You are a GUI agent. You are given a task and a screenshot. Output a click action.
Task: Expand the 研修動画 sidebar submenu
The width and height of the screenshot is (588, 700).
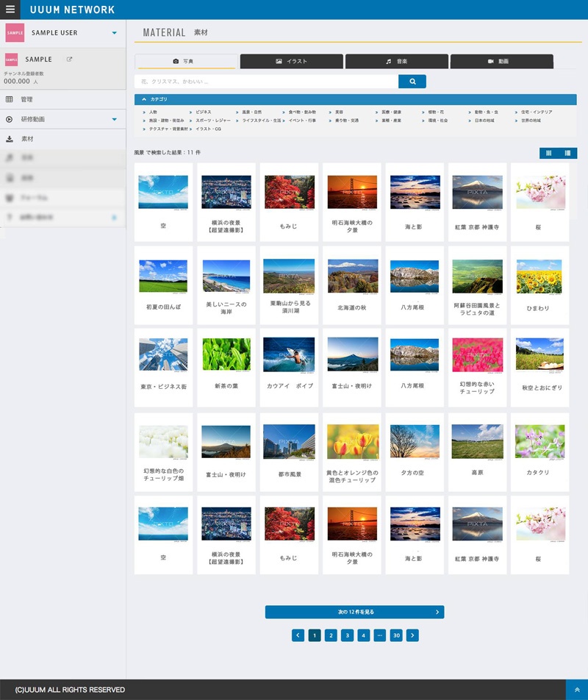pos(114,119)
